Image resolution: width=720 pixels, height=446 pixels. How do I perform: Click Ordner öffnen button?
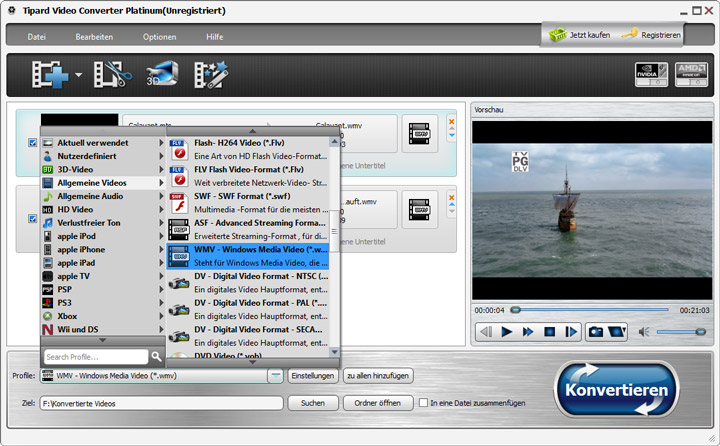(377, 403)
